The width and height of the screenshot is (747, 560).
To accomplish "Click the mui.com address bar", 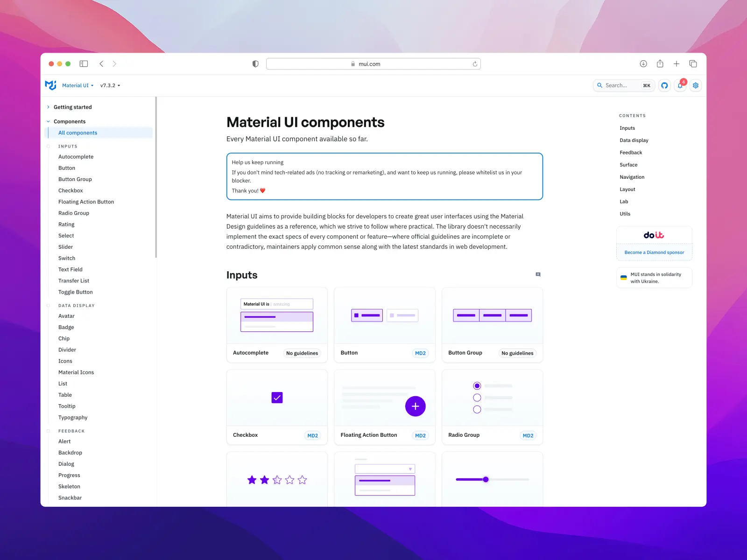I will (x=373, y=64).
